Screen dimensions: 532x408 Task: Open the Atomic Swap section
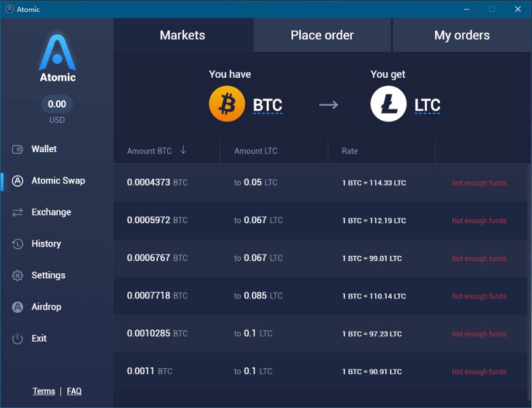point(58,181)
